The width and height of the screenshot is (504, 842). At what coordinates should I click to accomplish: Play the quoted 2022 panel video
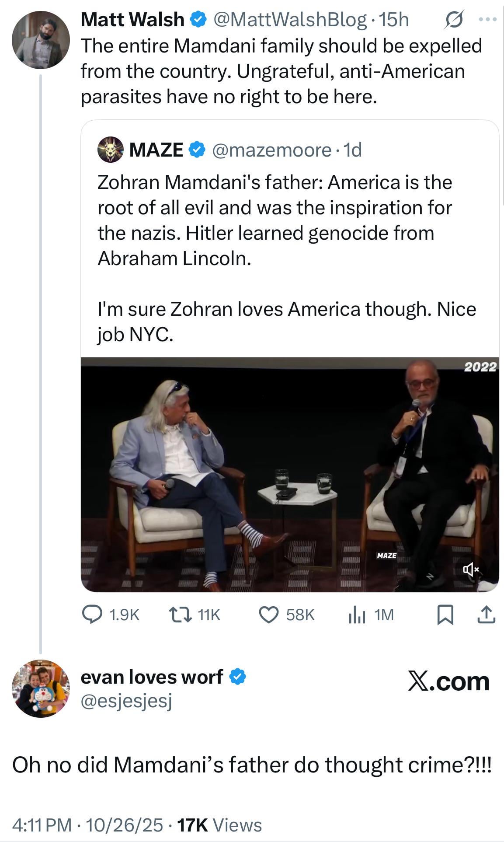[290, 475]
